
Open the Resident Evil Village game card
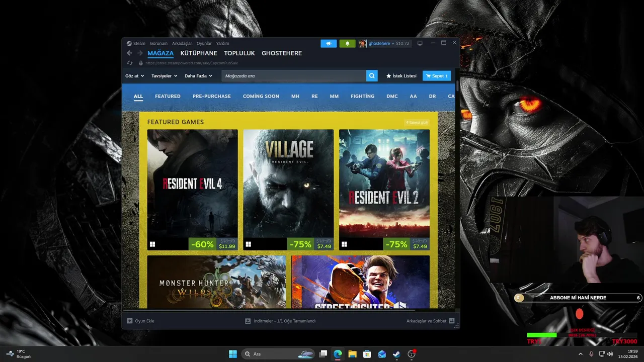pos(288,190)
